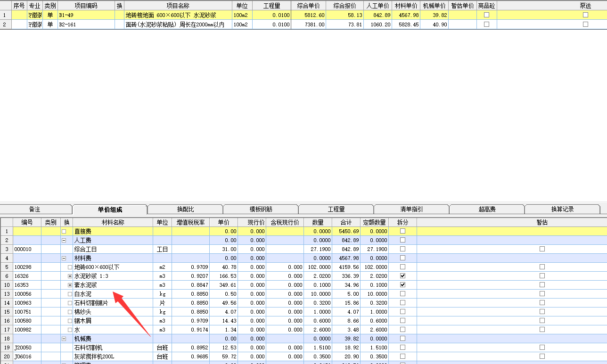The image size is (607, 364).
Task: Select the 棉纱头 material row
Action: tap(83, 312)
